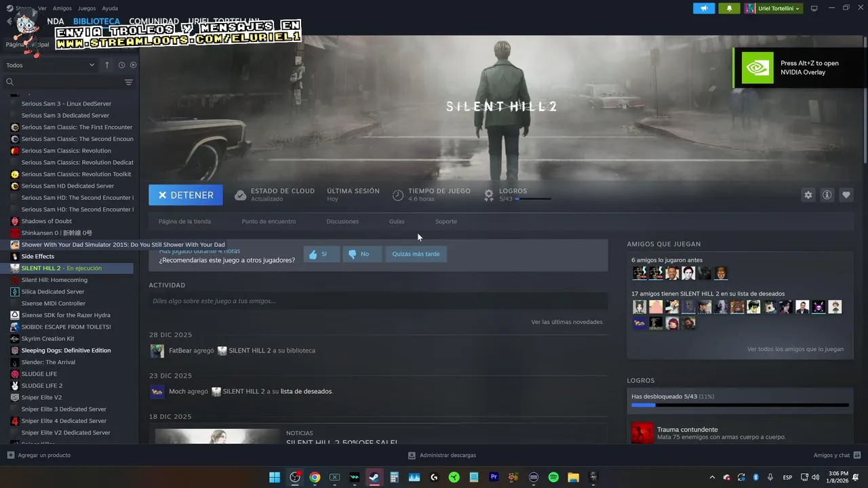The width and height of the screenshot is (868, 488).
Task: Open File Explorer from taskbar
Action: (x=573, y=477)
